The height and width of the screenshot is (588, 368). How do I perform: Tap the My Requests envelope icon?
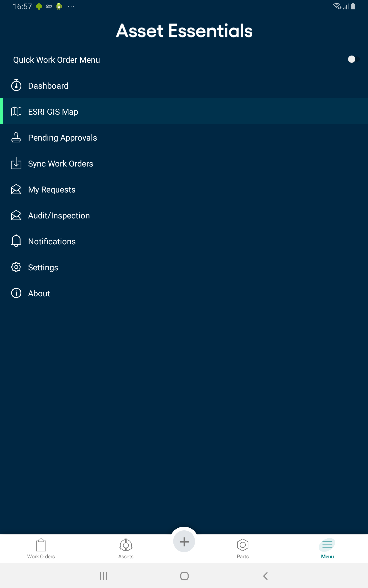coord(16,189)
